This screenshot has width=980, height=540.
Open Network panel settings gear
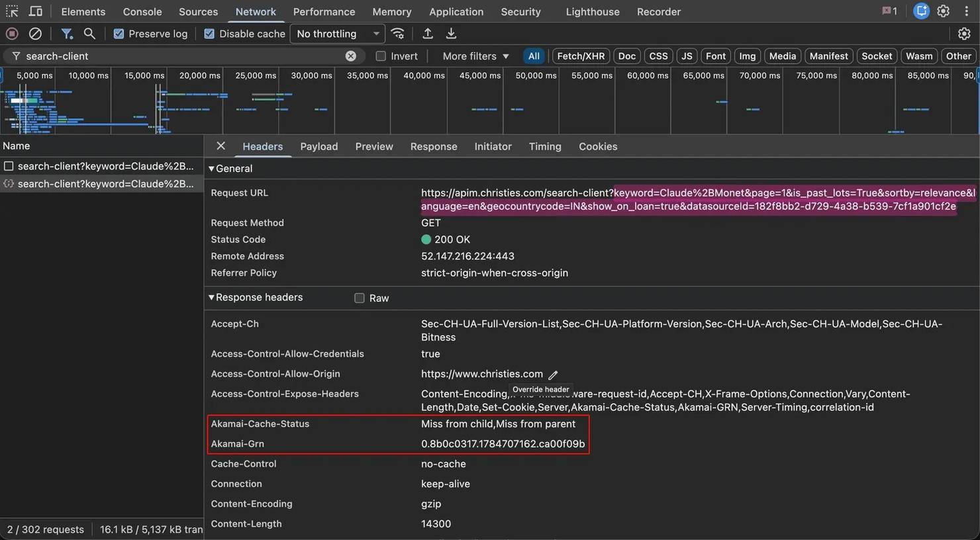pyautogui.click(x=964, y=33)
